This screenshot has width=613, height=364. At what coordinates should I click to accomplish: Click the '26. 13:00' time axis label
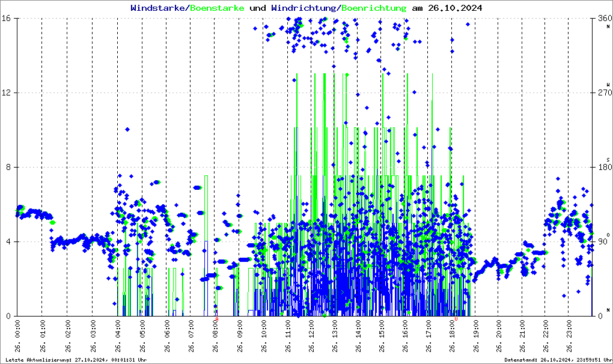(x=335, y=336)
